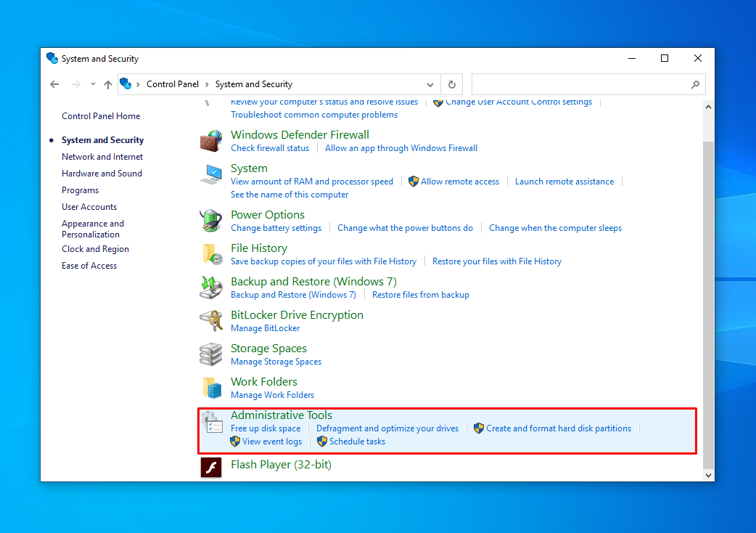The height and width of the screenshot is (533, 756).
Task: Open See the name of this computer
Action: [x=289, y=195]
